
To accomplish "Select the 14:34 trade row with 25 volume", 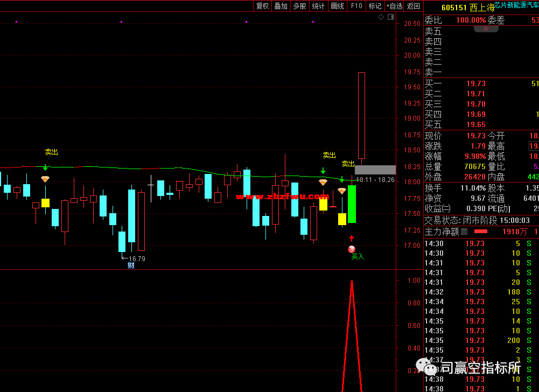I will pyautogui.click(x=481, y=302).
